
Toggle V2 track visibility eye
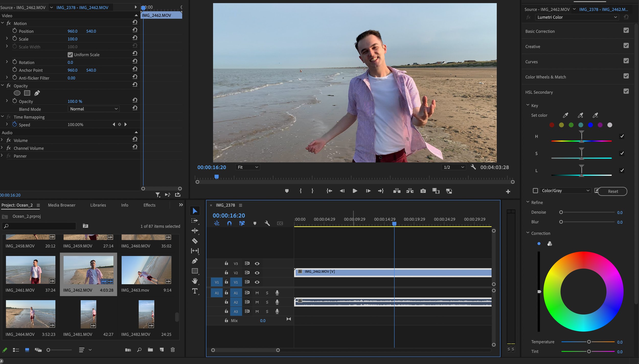coord(257,273)
